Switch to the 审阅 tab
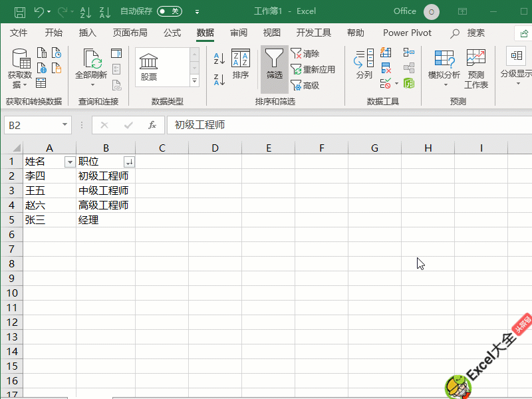532x399 pixels. point(239,33)
